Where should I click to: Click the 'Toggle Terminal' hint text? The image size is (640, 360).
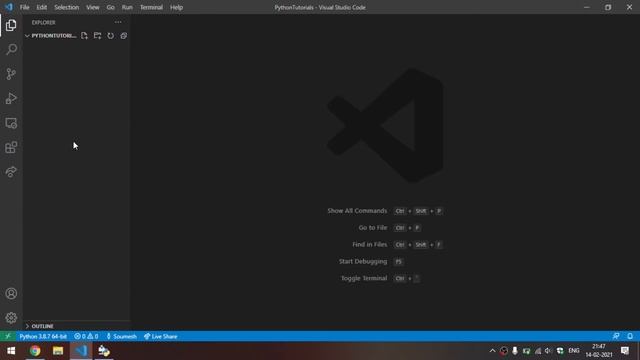(x=364, y=278)
